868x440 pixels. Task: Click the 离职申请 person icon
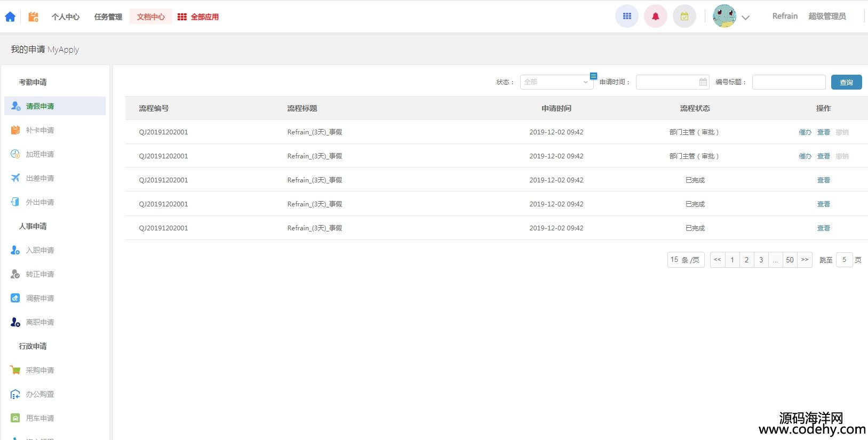[x=15, y=322]
